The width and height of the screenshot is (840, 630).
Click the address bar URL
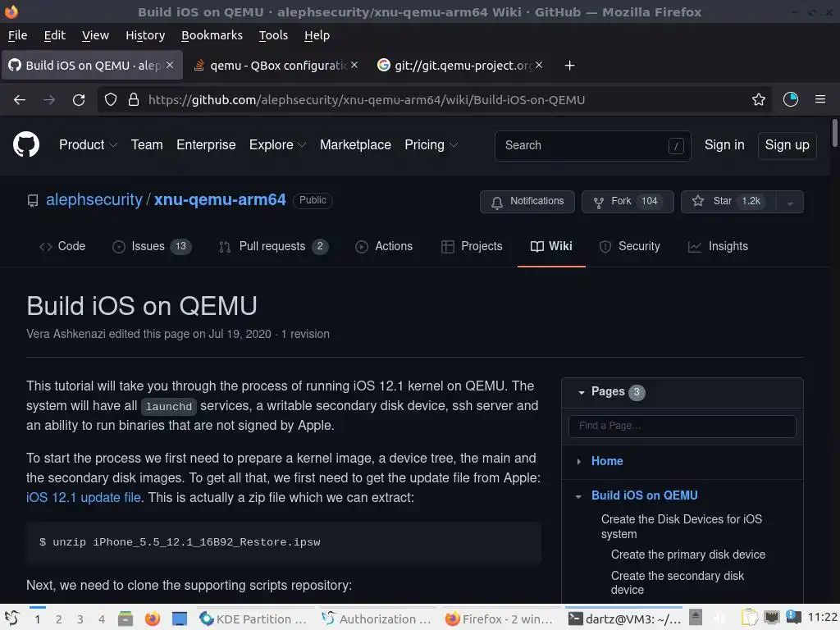point(367,100)
